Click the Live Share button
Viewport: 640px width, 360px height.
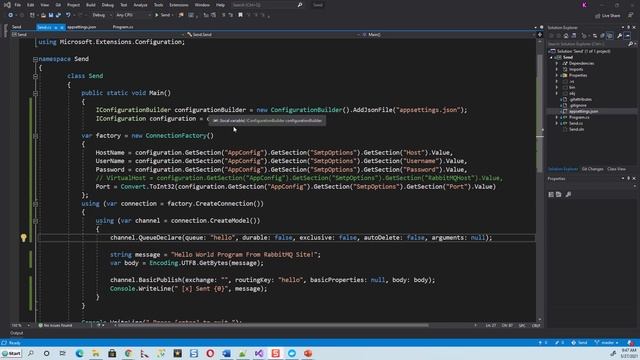pyautogui.click(x=608, y=16)
